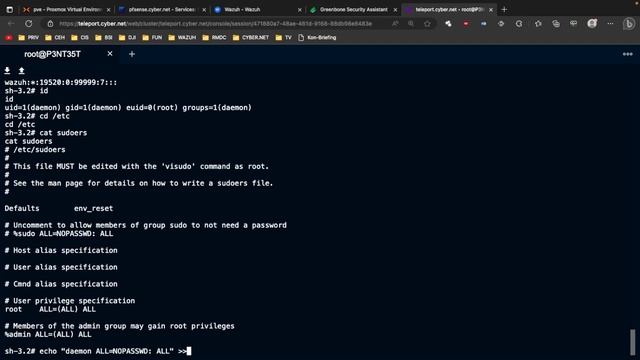View site security lock info

coord(50,24)
